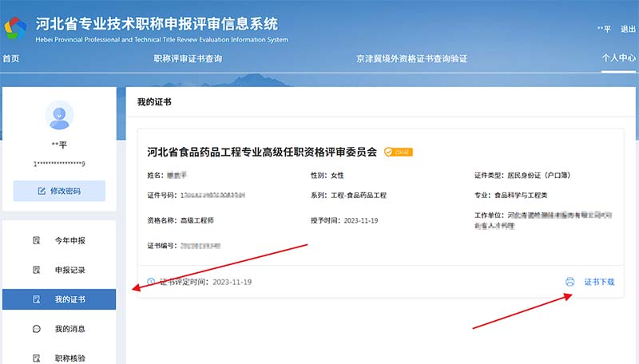Click the 我的证书 panel heading
The image size is (639, 364).
pyautogui.click(x=154, y=102)
